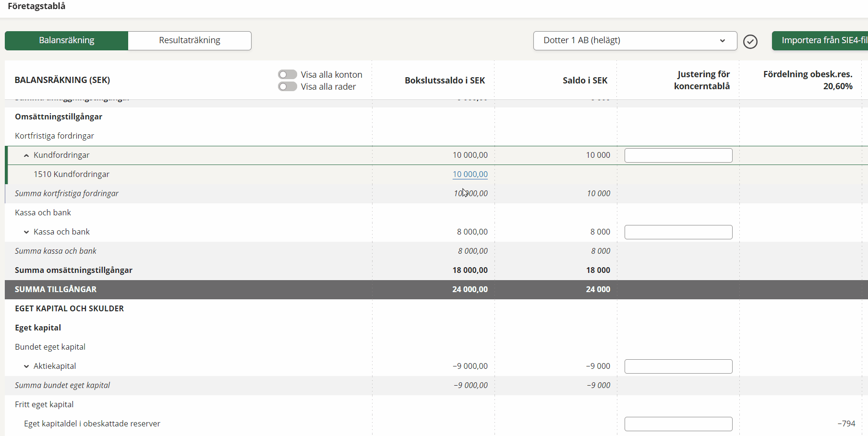Expand the Kassa och bank row
The width and height of the screenshot is (868, 436).
point(26,232)
